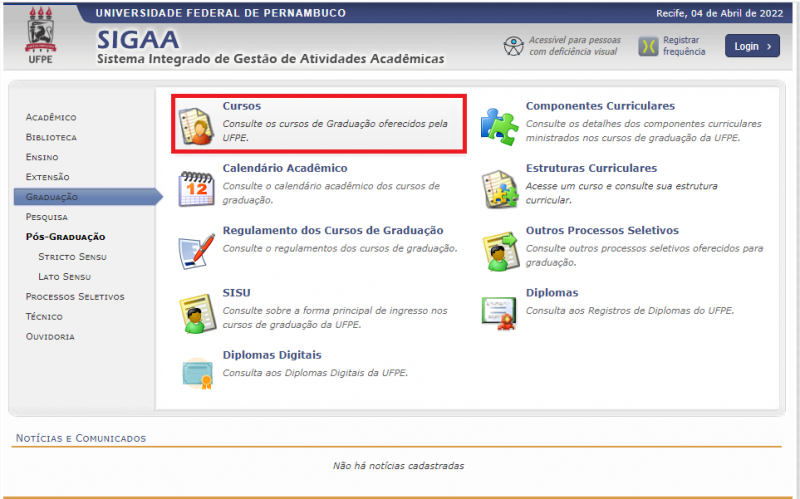The image size is (800, 499).
Task: Select Acadêmico in the sidebar menu
Action: pos(51,117)
